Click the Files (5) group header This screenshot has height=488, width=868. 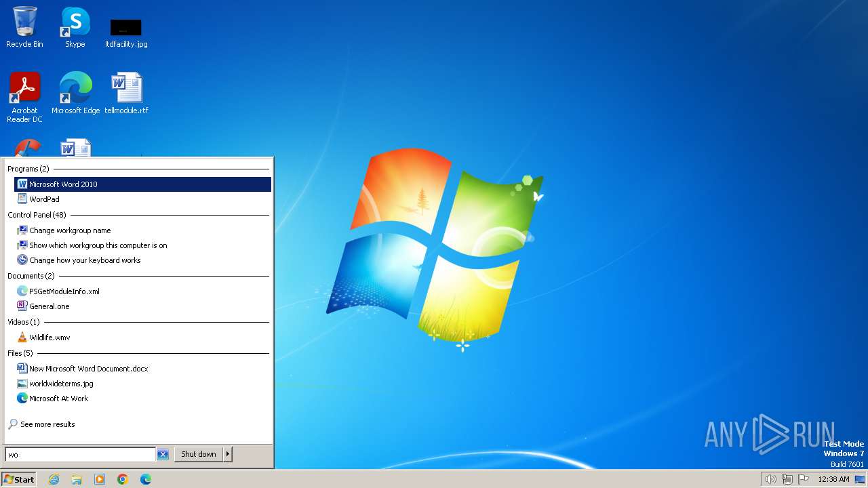tap(20, 353)
